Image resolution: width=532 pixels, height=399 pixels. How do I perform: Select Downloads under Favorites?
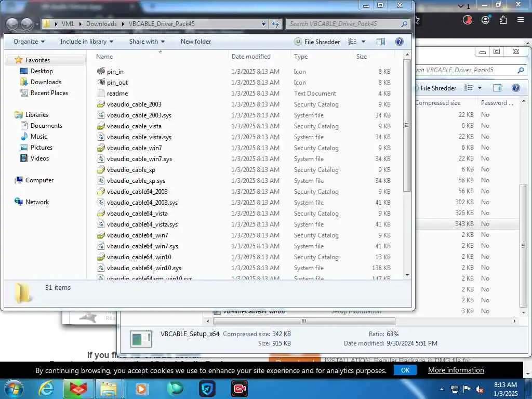click(x=46, y=82)
